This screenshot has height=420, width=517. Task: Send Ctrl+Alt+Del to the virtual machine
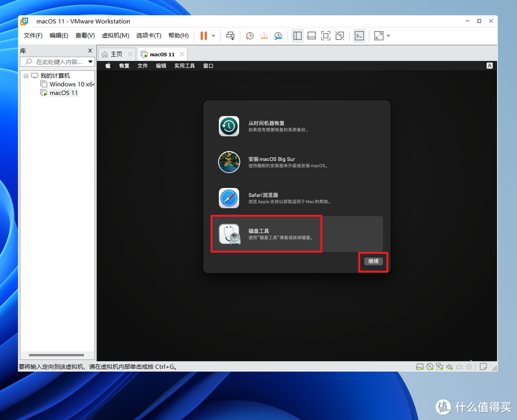click(230, 35)
